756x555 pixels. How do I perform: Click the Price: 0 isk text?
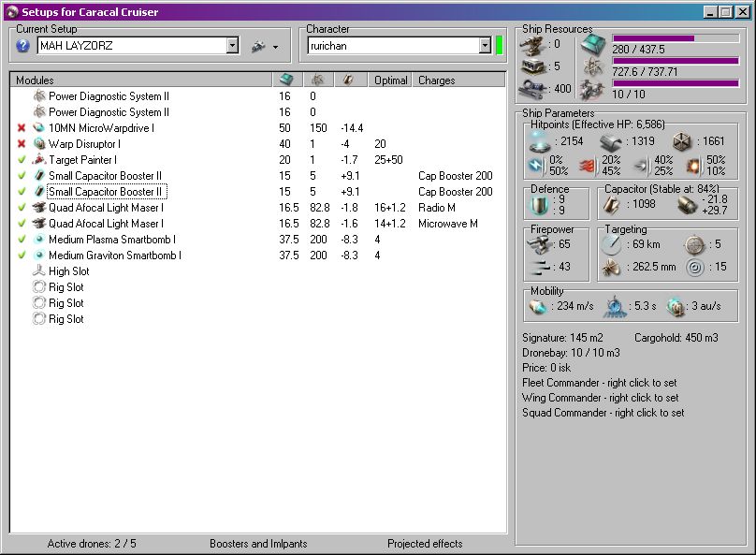pos(546,368)
